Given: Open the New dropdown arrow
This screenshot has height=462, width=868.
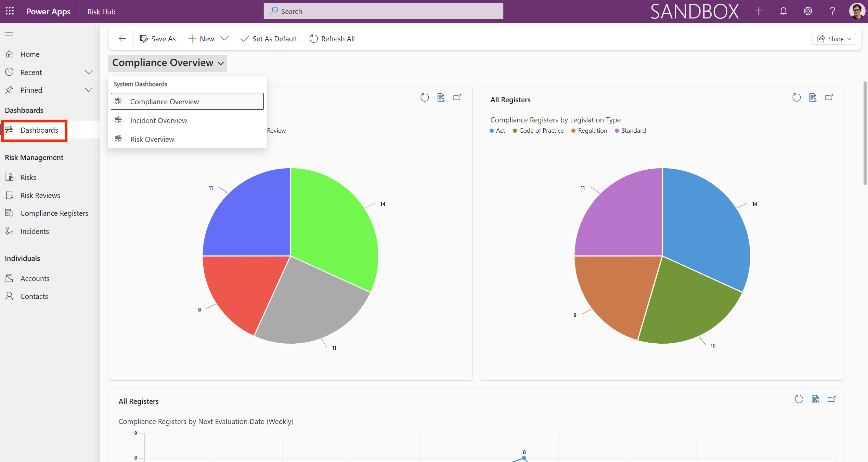Looking at the screenshot, I should point(224,39).
